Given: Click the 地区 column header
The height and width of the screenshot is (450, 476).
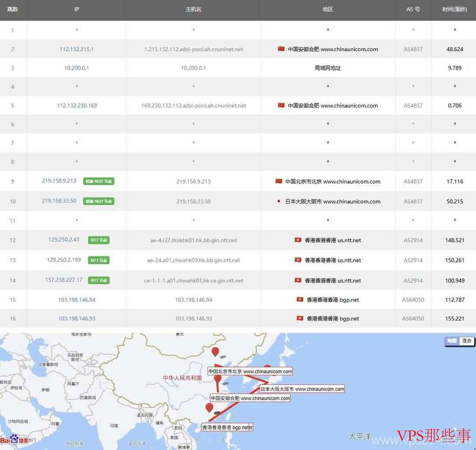Looking at the screenshot, I should [328, 9].
